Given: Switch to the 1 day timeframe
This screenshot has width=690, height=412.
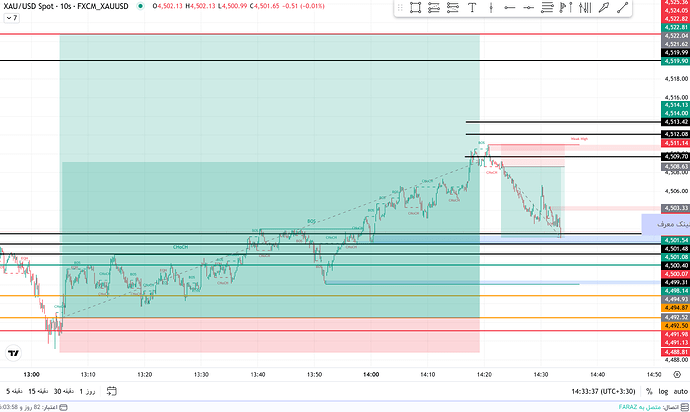Looking at the screenshot, I should pos(87,391).
